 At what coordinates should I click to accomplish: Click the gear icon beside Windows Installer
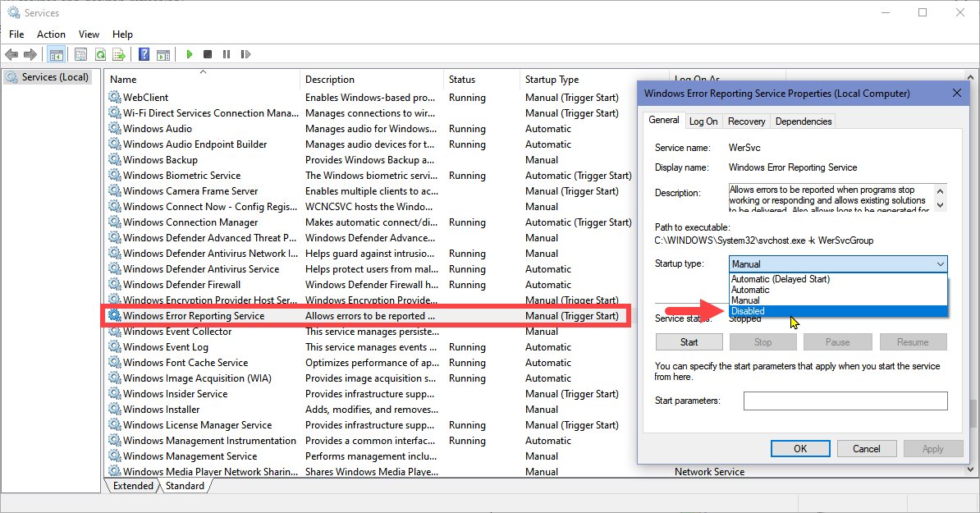(x=114, y=410)
